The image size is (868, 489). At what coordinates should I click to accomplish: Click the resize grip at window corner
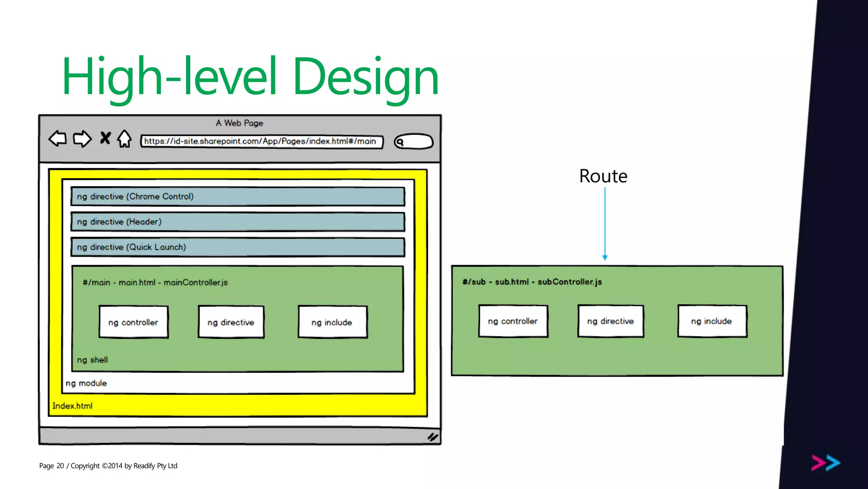(432, 437)
